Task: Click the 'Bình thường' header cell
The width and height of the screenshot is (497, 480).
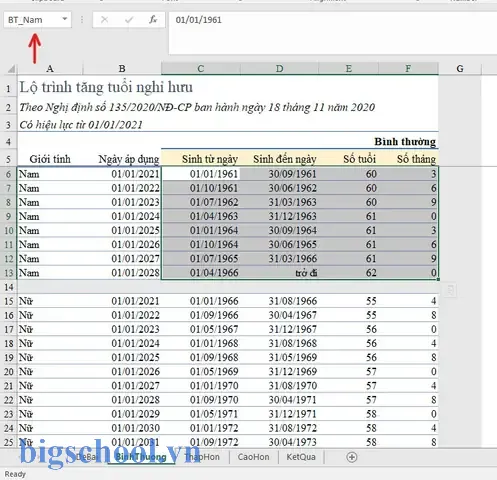Action: click(x=405, y=142)
